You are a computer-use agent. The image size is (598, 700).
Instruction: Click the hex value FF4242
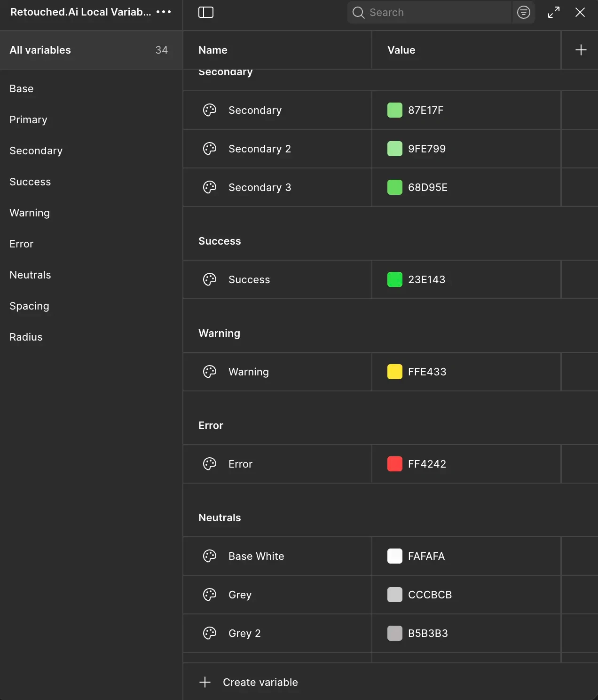[x=427, y=464]
